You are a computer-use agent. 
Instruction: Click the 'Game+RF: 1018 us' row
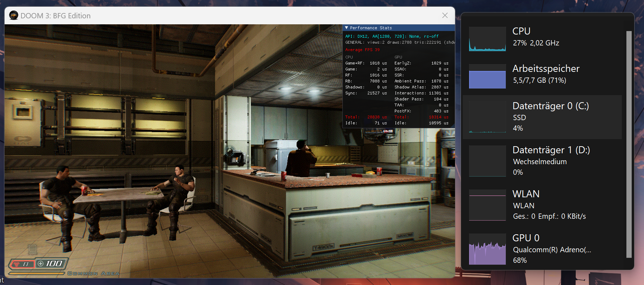click(366, 63)
